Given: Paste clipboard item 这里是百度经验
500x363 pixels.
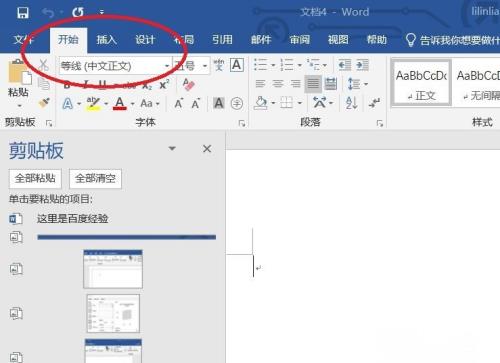Looking at the screenshot, I should [x=72, y=219].
